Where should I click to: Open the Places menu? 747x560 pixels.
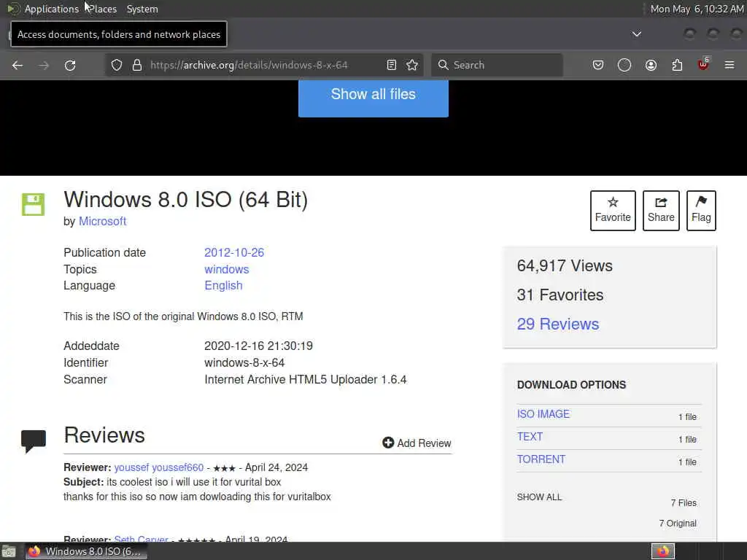[x=103, y=9]
